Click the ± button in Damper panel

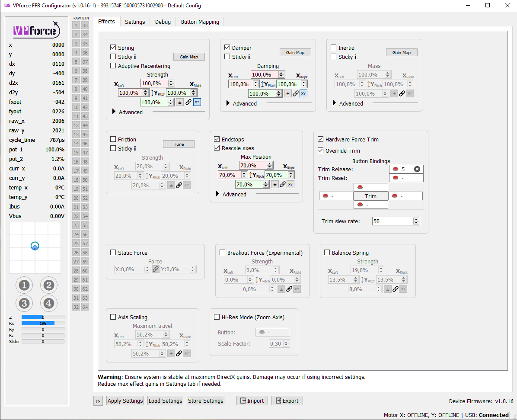pyautogui.click(x=287, y=93)
